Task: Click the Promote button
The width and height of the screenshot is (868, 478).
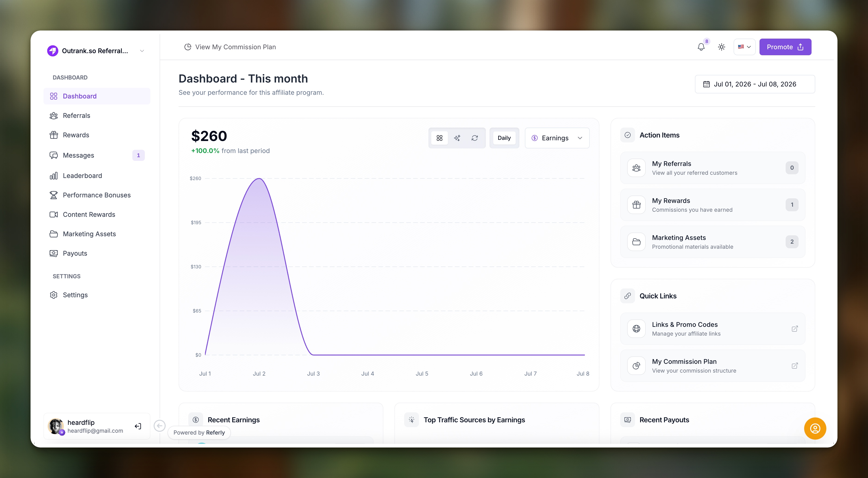Action: (x=785, y=47)
